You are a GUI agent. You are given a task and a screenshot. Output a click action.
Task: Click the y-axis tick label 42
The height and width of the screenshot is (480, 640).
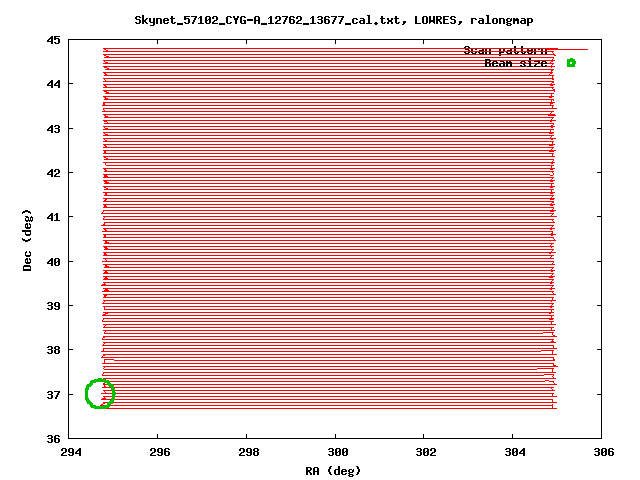pos(53,173)
